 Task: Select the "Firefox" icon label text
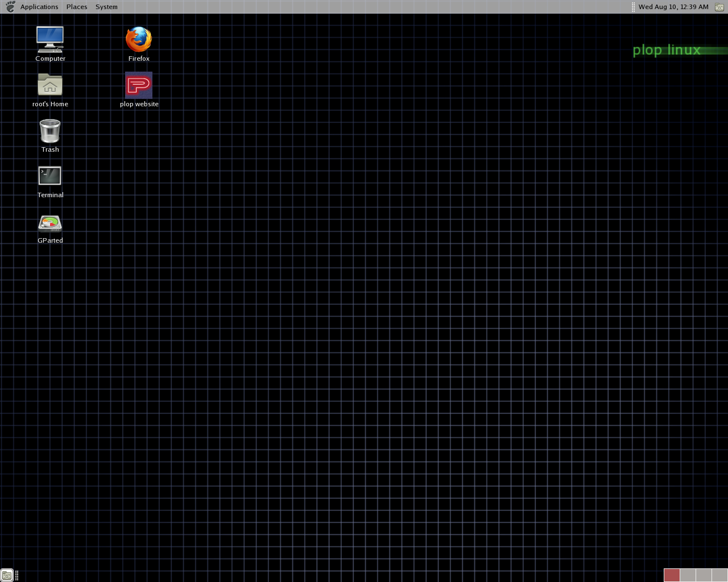tap(139, 59)
